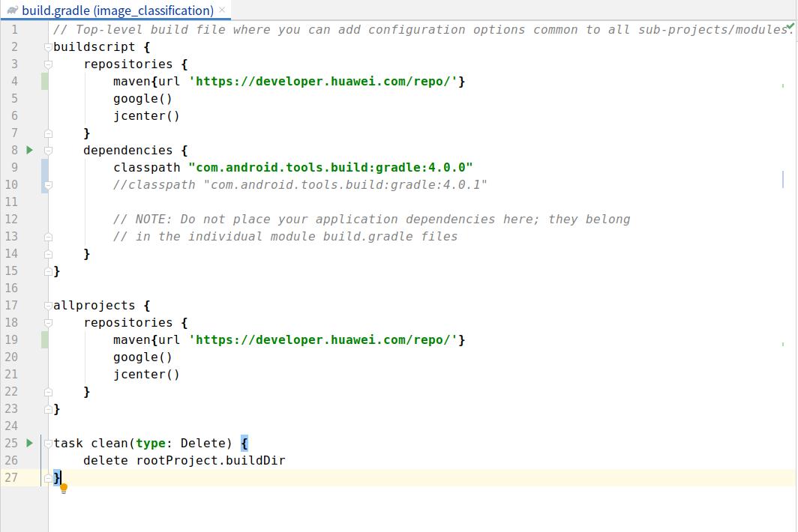
Task: Click the Huawei repo URL on line 19
Action: (x=326, y=339)
